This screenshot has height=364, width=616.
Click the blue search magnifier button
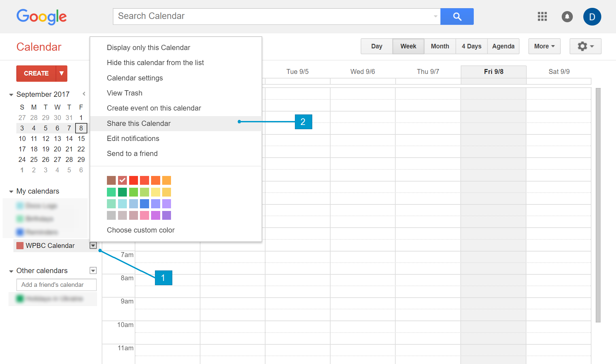point(457,16)
